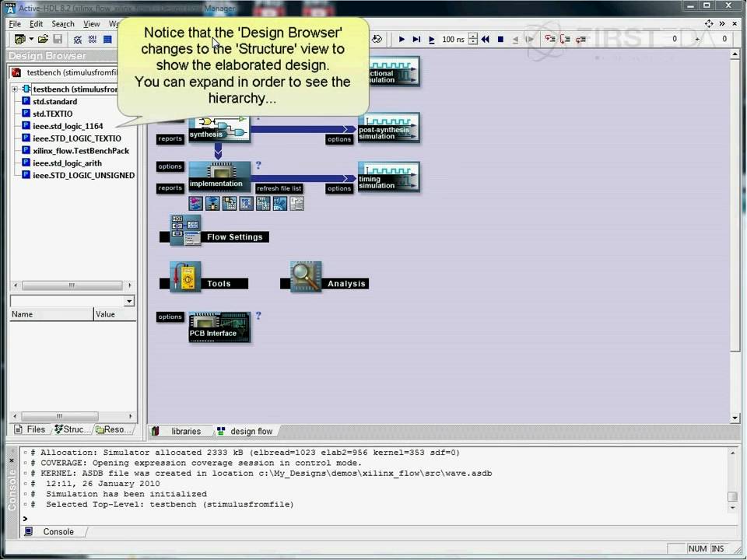Click the help question mark beside implementation

258,165
